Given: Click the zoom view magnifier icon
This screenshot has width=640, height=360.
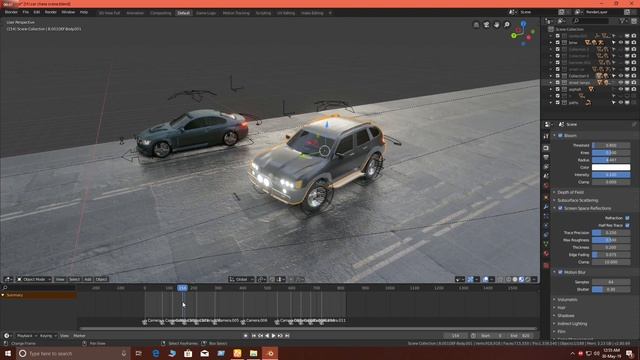Looking at the screenshot, I should click(x=507, y=25).
